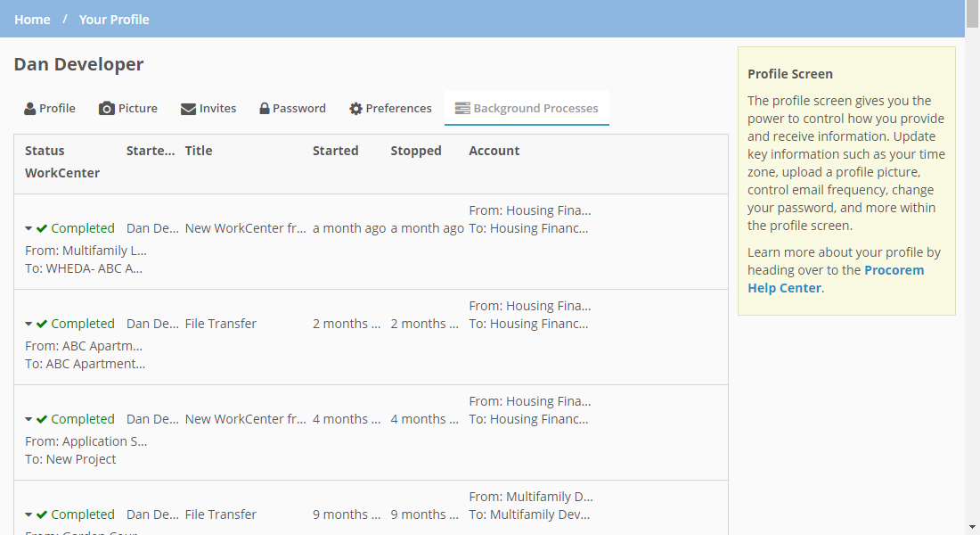Click Dan De... in 2-months File Transfer row
The image size is (980, 535).
pos(152,325)
